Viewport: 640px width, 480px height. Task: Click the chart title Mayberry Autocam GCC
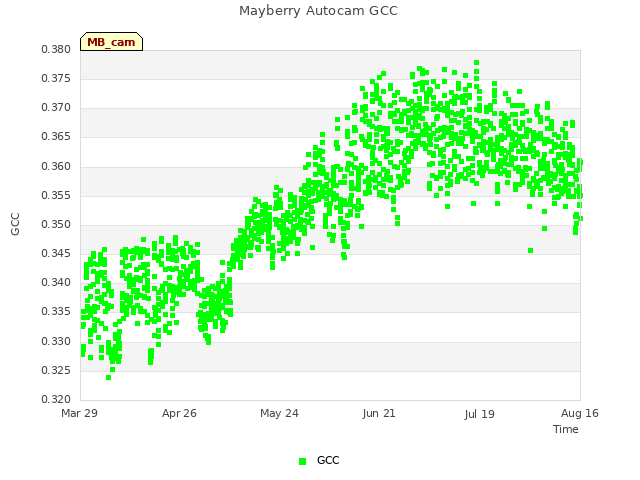pos(318,11)
